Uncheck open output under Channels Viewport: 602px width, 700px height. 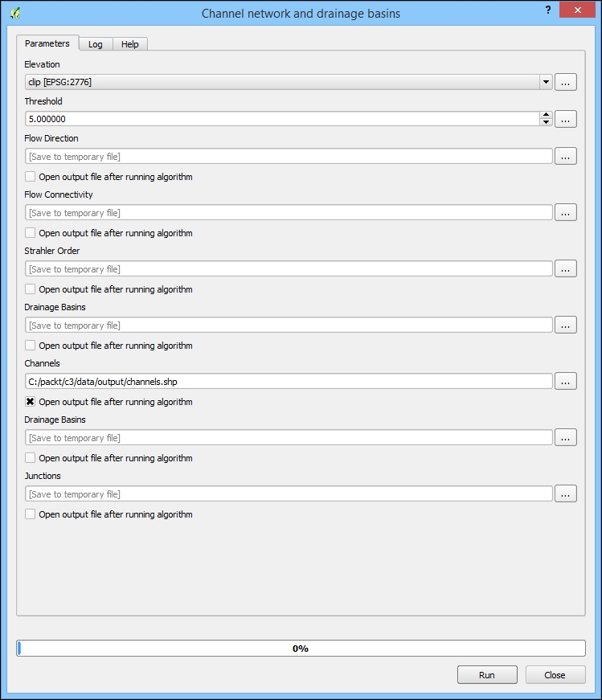click(x=31, y=402)
